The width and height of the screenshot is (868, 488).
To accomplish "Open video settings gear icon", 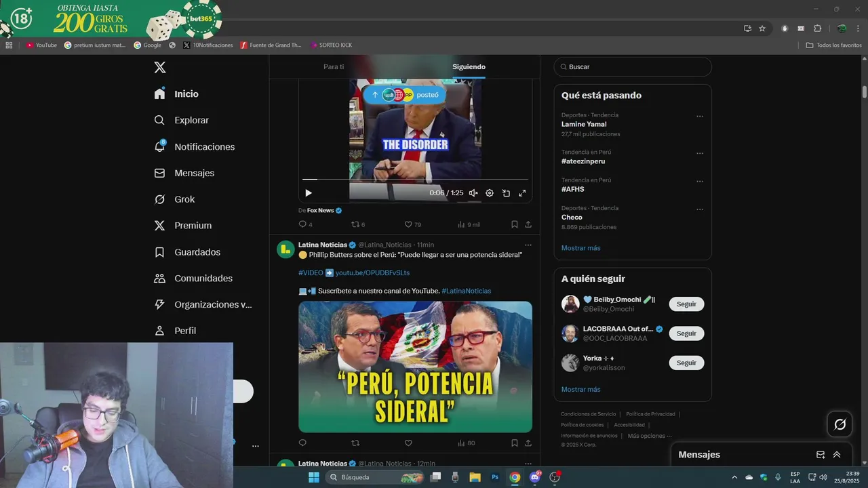I will 490,193.
